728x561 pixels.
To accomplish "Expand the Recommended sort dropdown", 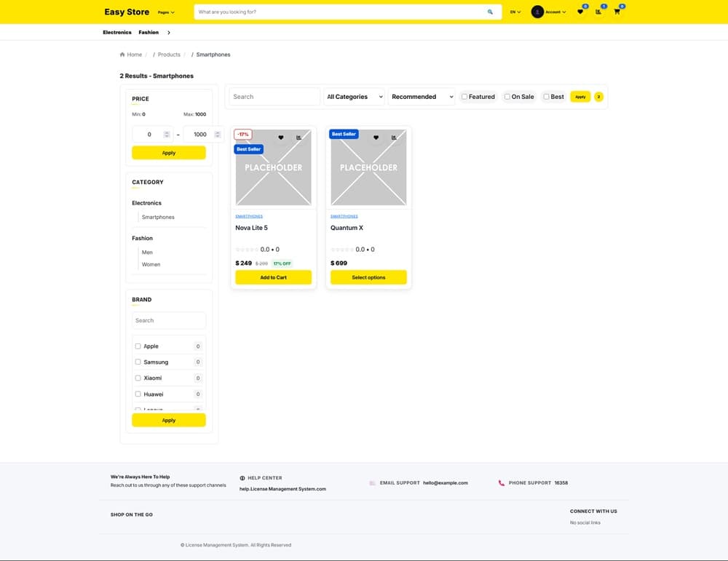I will pyautogui.click(x=422, y=97).
